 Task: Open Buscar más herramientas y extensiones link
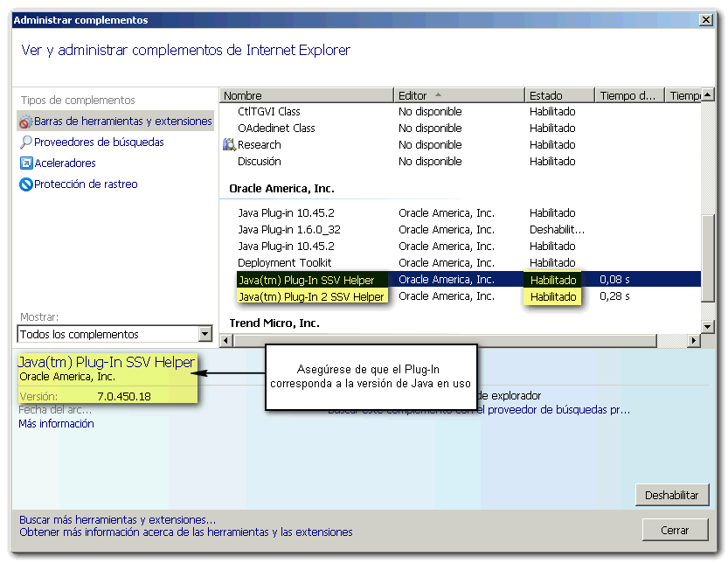[x=117, y=519]
